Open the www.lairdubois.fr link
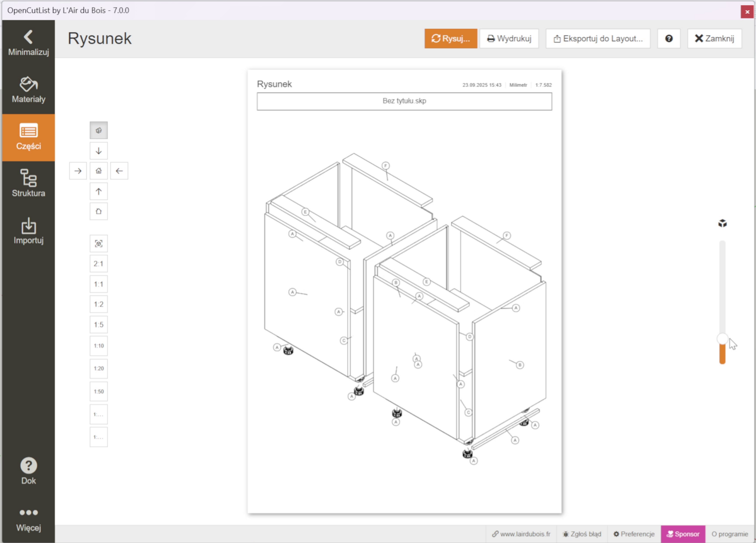The image size is (756, 543). point(521,534)
